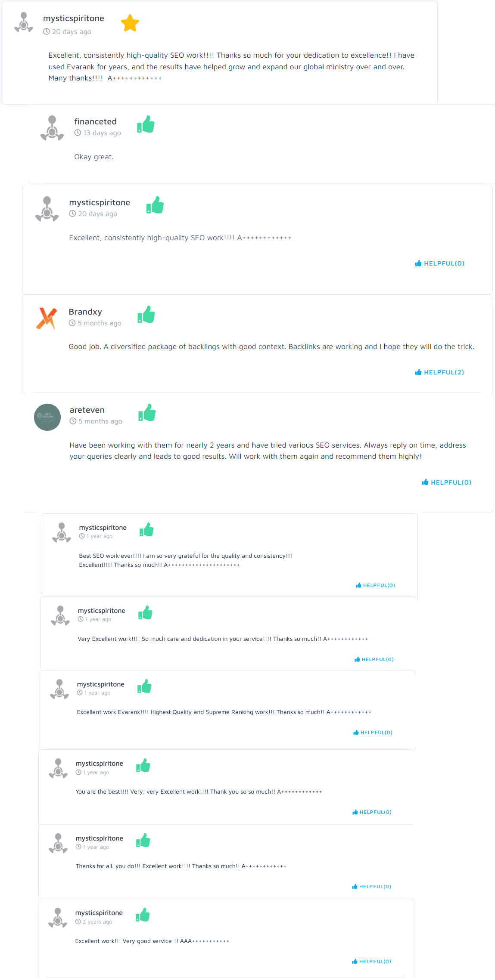The image size is (495, 980).
Task: Click Helpful on 'You are the best' review
Action: click(x=372, y=812)
